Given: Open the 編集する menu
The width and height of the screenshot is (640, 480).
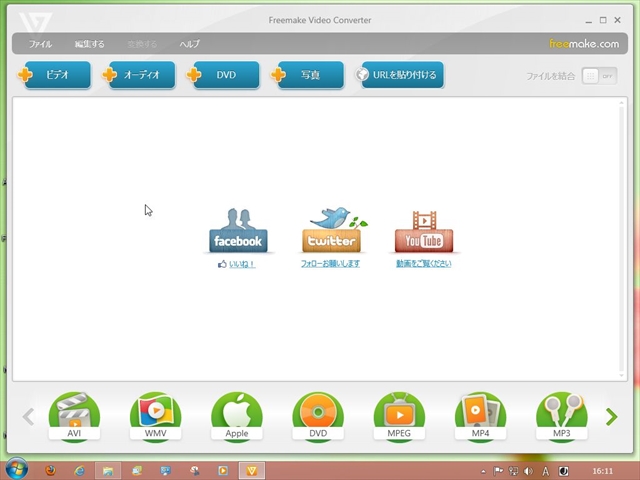Looking at the screenshot, I should click(89, 44).
